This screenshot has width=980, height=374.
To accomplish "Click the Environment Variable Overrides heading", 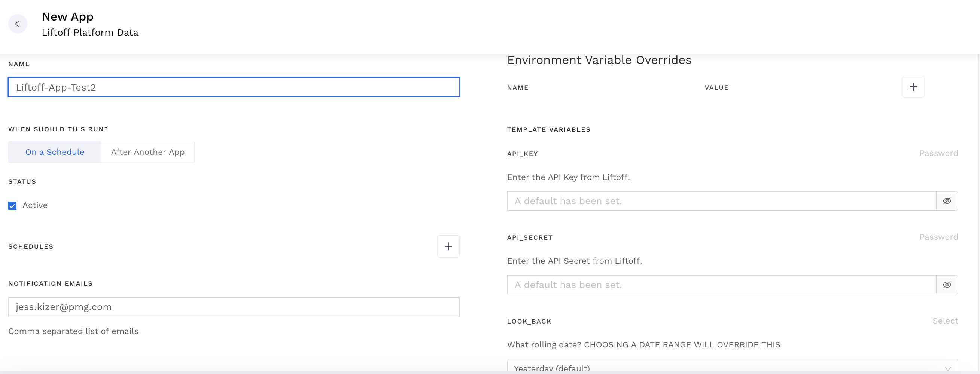I will (599, 60).
